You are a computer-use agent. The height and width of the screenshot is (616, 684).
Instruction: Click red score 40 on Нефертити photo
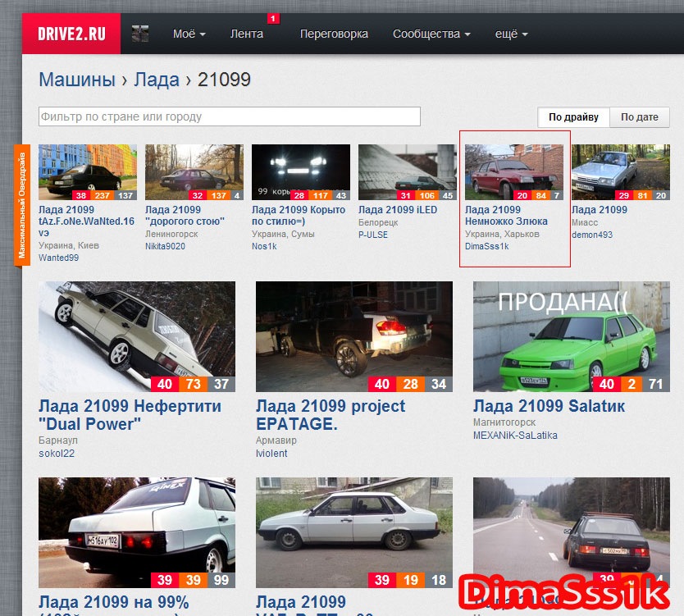(x=165, y=384)
